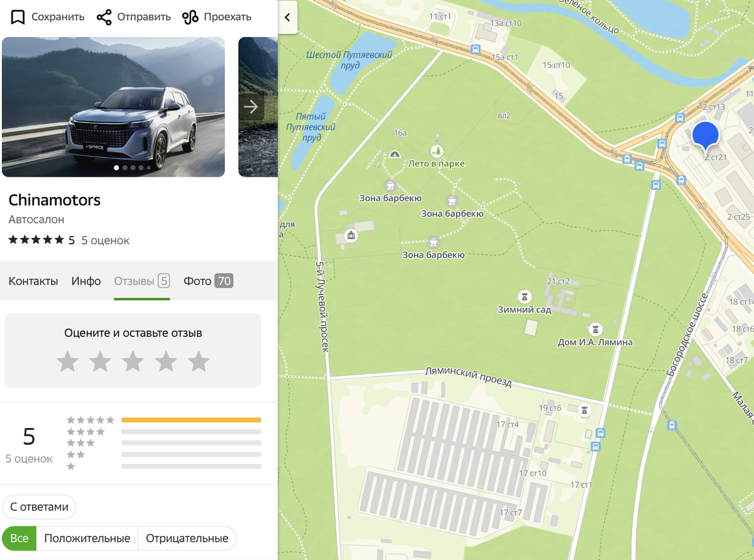Screen dimensions: 754x560
Task: Open the Инфо tab
Action: tap(86, 281)
